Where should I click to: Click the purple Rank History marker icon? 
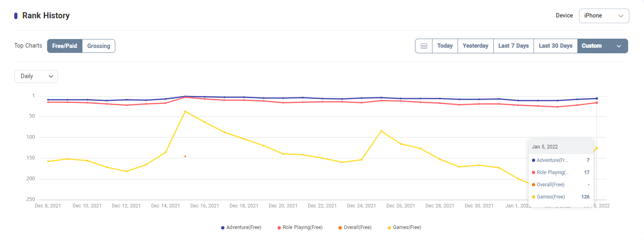16,16
